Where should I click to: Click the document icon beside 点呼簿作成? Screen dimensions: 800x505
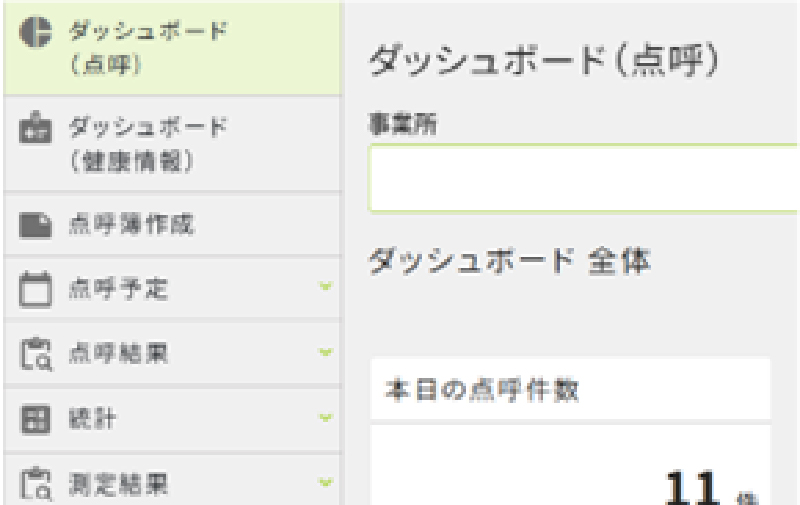[x=35, y=225]
